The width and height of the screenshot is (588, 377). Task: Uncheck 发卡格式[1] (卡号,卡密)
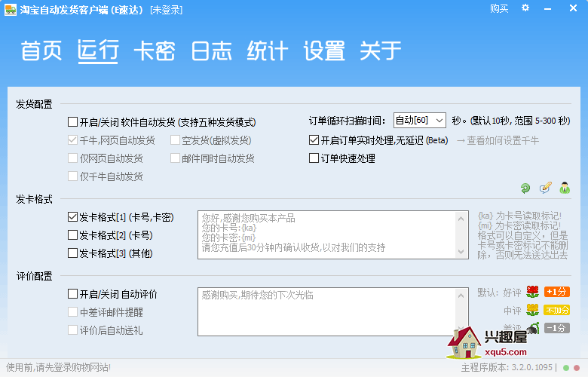coord(73,217)
